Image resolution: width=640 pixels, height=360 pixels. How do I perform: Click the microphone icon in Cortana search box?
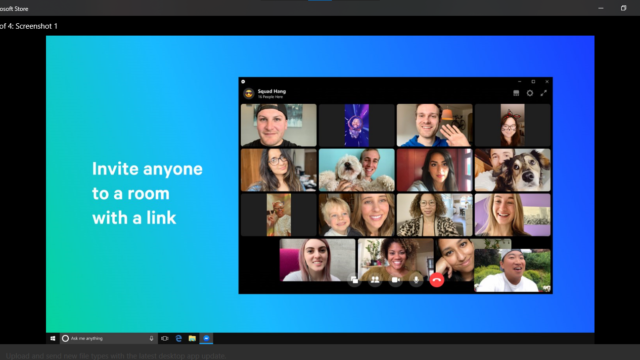[x=151, y=338]
